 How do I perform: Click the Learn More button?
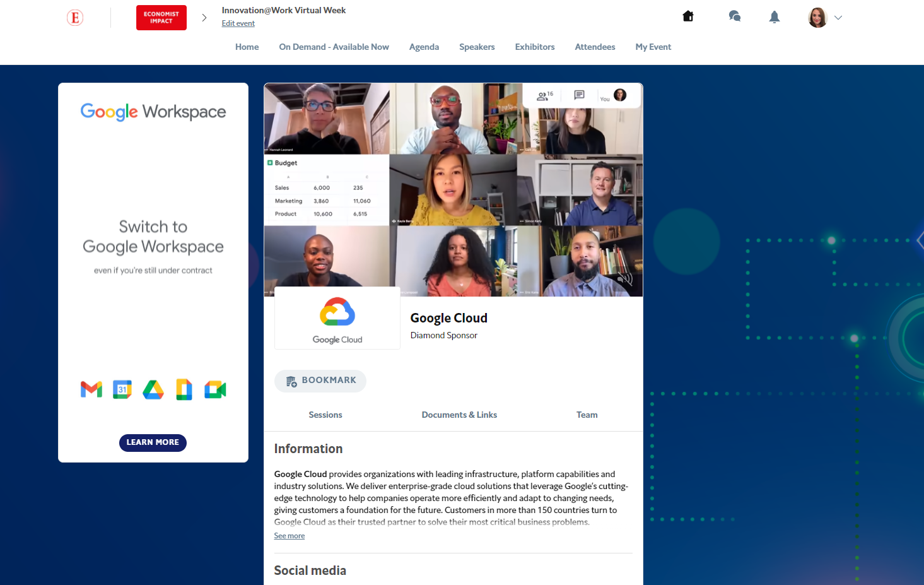[x=153, y=442]
